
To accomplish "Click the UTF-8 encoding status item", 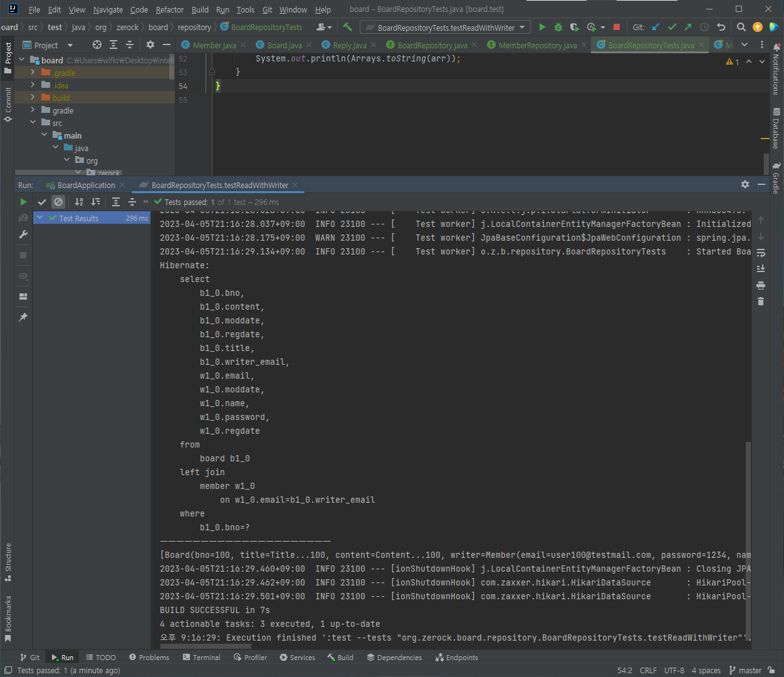I will [x=674, y=670].
